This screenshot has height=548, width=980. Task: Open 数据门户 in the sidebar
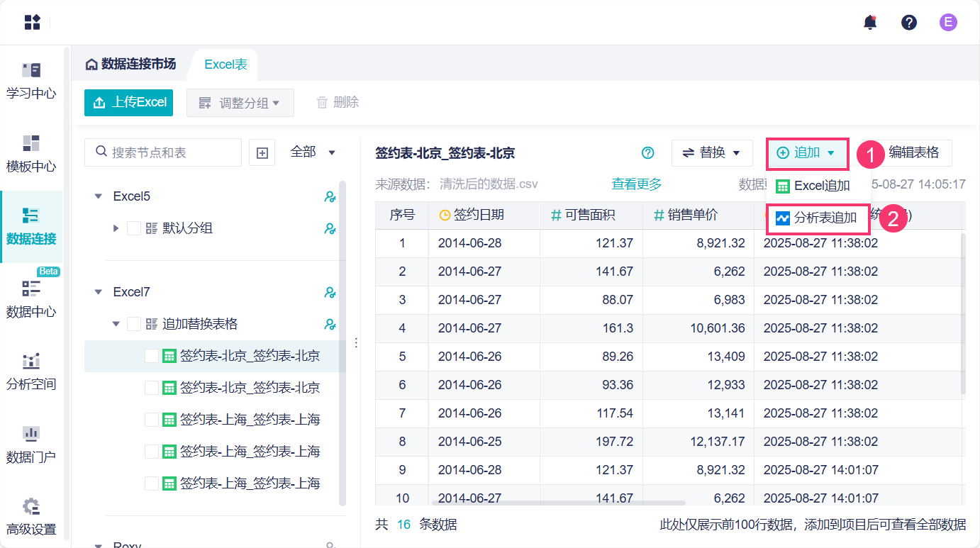click(31, 444)
